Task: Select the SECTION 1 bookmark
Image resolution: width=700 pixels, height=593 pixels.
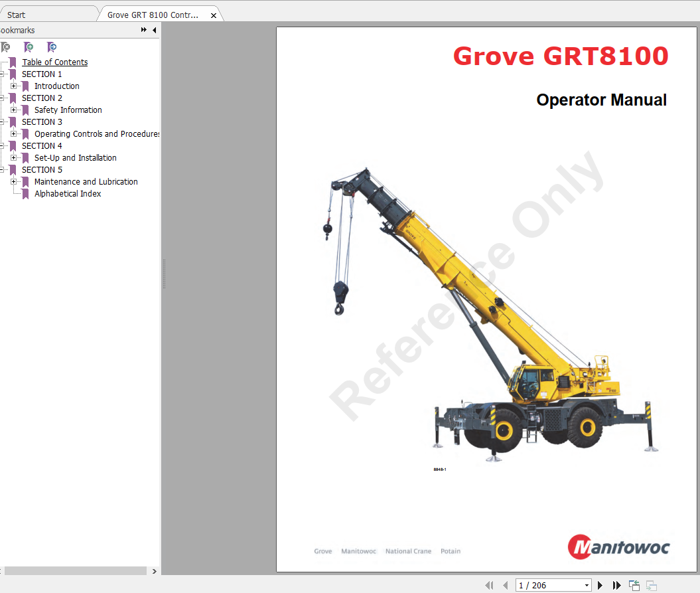Action: click(42, 74)
